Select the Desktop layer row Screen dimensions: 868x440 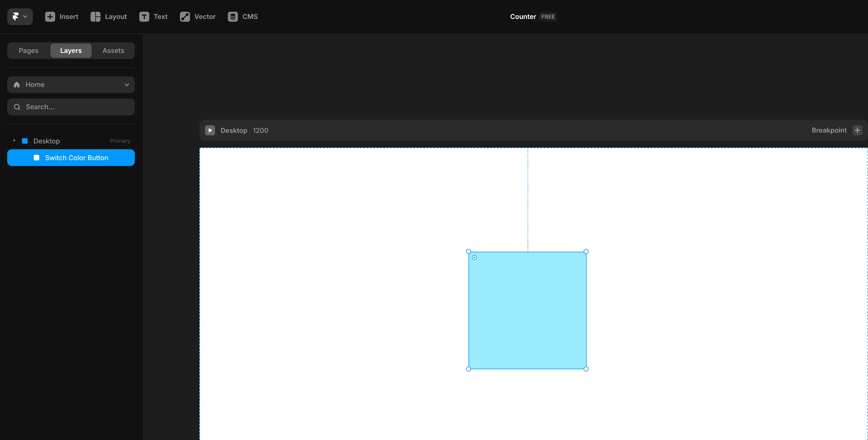(x=71, y=141)
